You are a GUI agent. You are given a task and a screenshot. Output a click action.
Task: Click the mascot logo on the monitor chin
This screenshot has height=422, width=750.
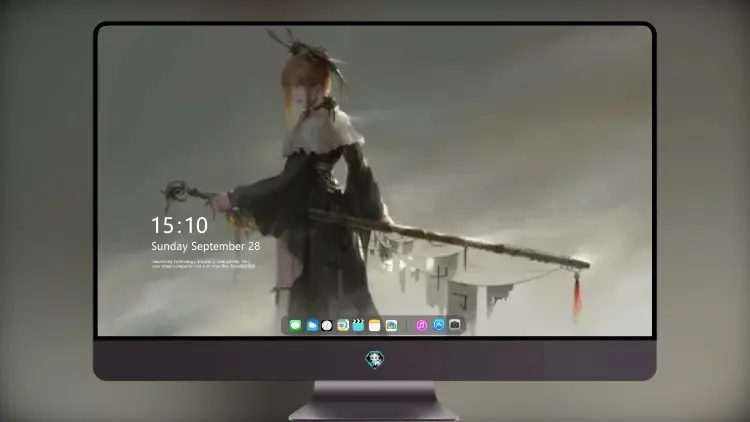(375, 359)
